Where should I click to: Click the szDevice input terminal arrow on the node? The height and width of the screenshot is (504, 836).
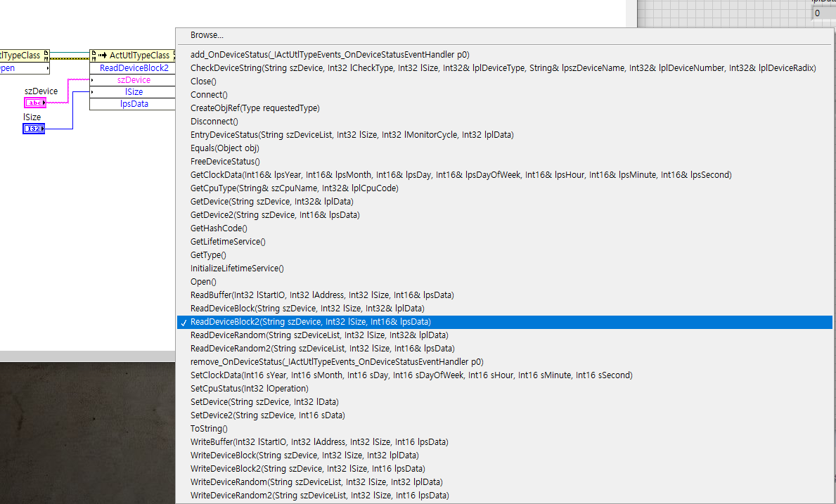(92, 79)
